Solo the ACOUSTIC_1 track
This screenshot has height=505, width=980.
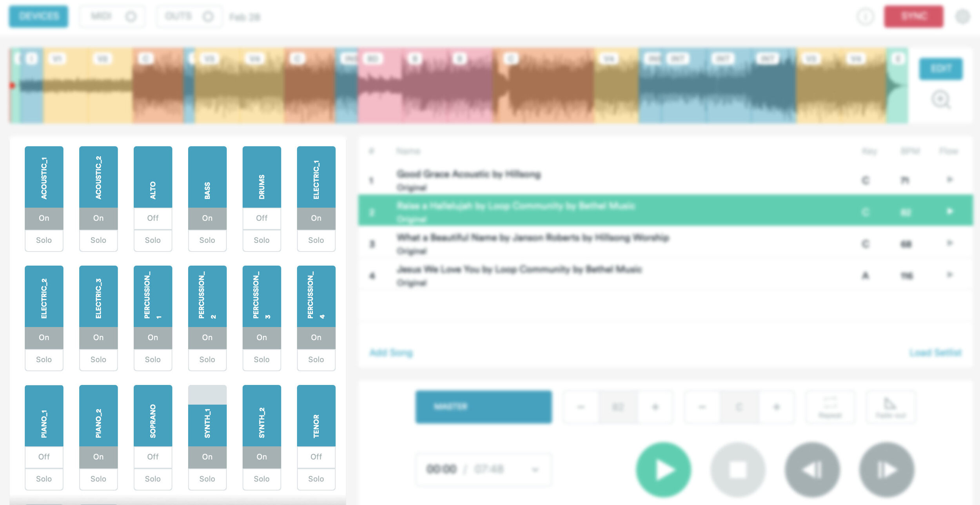[x=44, y=240]
